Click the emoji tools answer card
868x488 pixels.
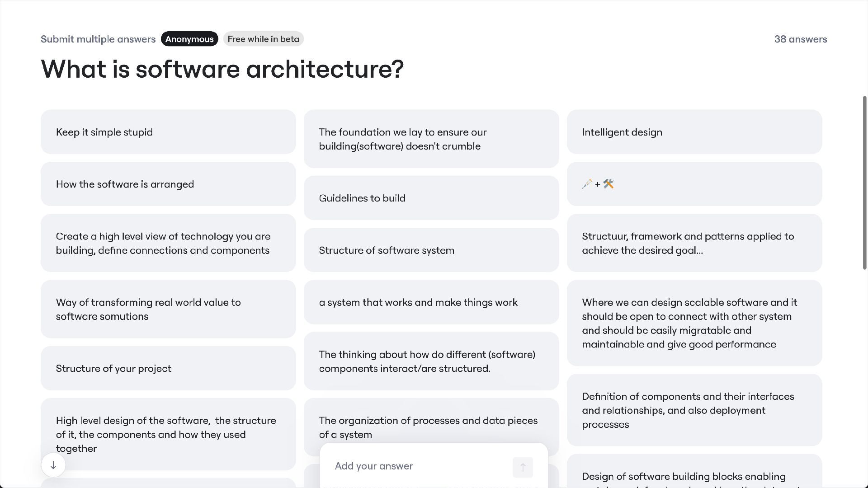694,184
